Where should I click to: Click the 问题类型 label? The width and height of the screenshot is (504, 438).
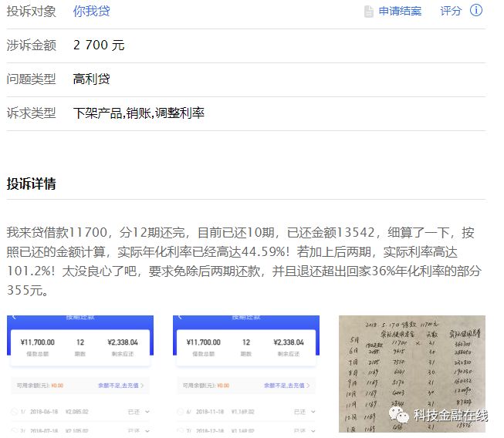31,79
